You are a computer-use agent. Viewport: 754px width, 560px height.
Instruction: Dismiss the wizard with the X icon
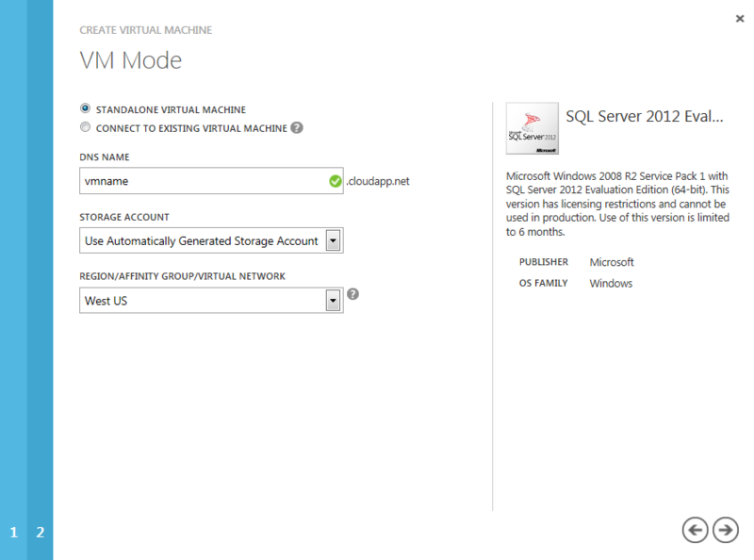740,18
